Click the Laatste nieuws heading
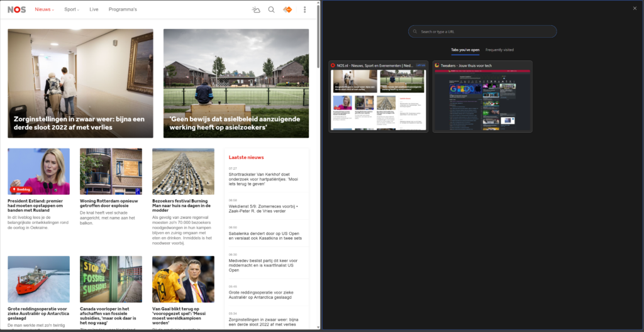Image resolution: width=644 pixels, height=332 pixels. (246, 157)
